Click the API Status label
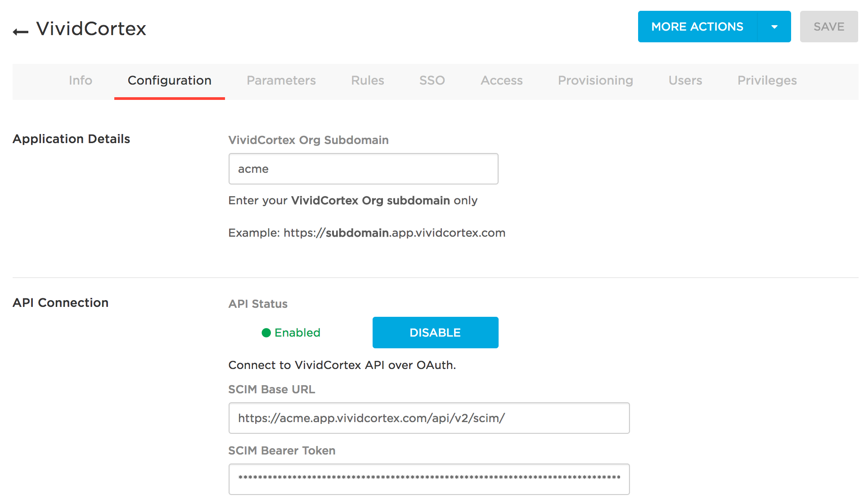864x504 pixels. 258,304
